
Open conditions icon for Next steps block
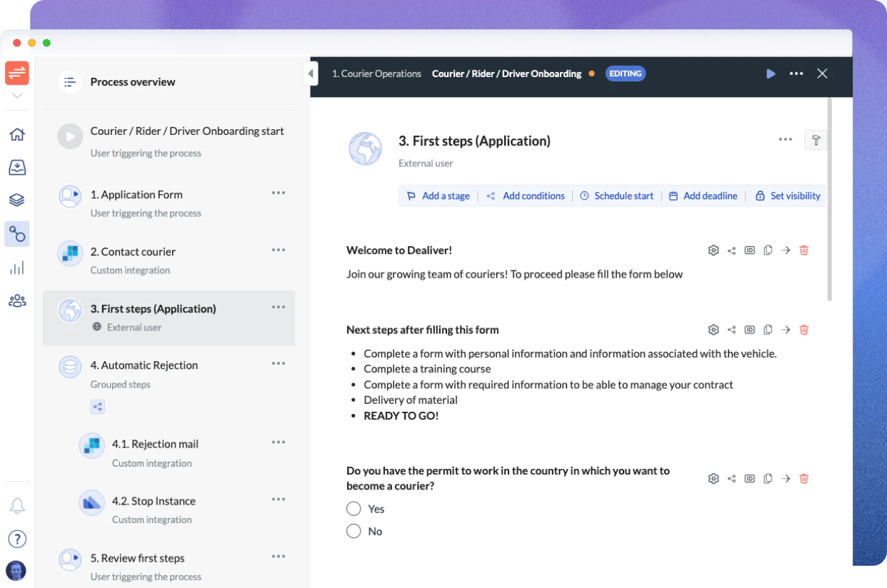[x=731, y=330]
